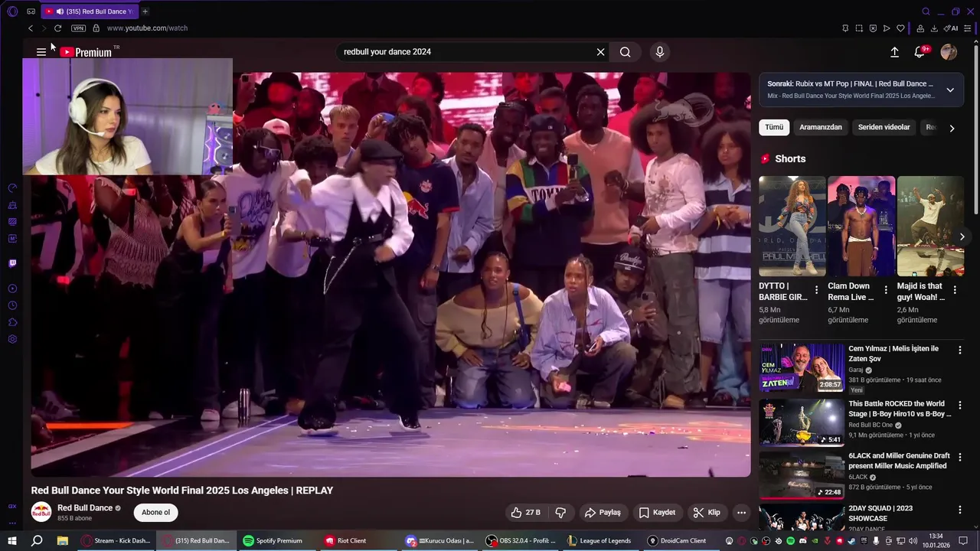Open options for 'This Battle ROCKED' video
This screenshot has height=551, width=980.
click(x=959, y=405)
